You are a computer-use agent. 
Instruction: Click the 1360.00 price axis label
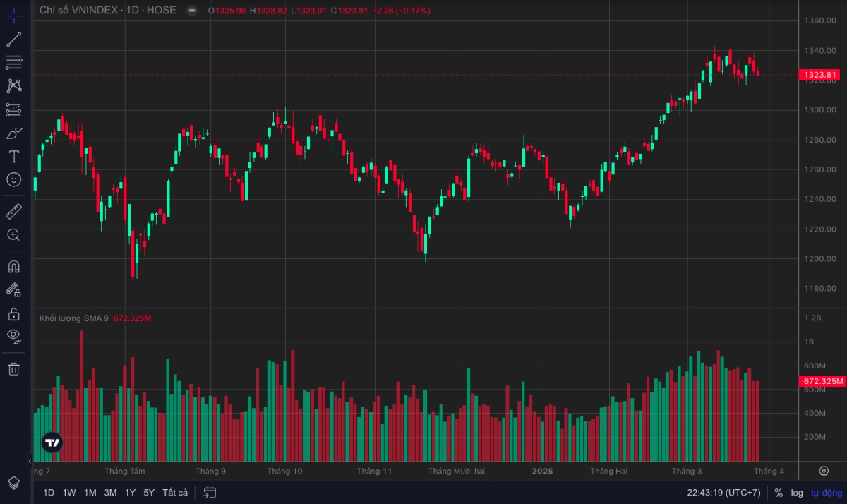[820, 20]
